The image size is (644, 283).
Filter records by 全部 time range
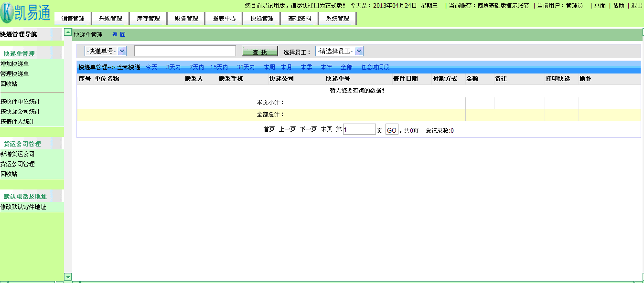(x=346, y=67)
